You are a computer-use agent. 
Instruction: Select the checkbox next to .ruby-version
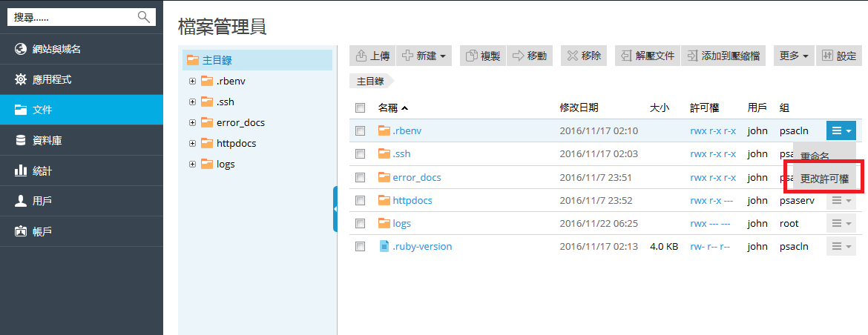coord(360,247)
